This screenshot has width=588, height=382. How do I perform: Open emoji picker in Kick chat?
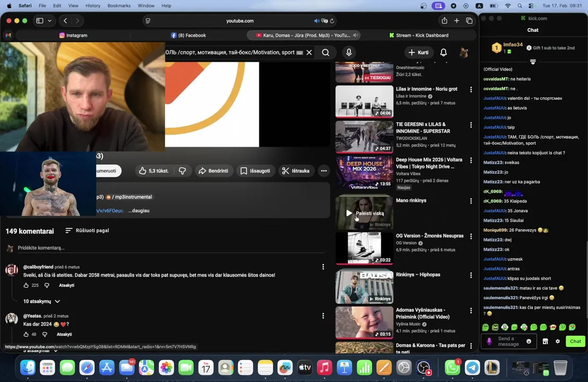(x=529, y=341)
